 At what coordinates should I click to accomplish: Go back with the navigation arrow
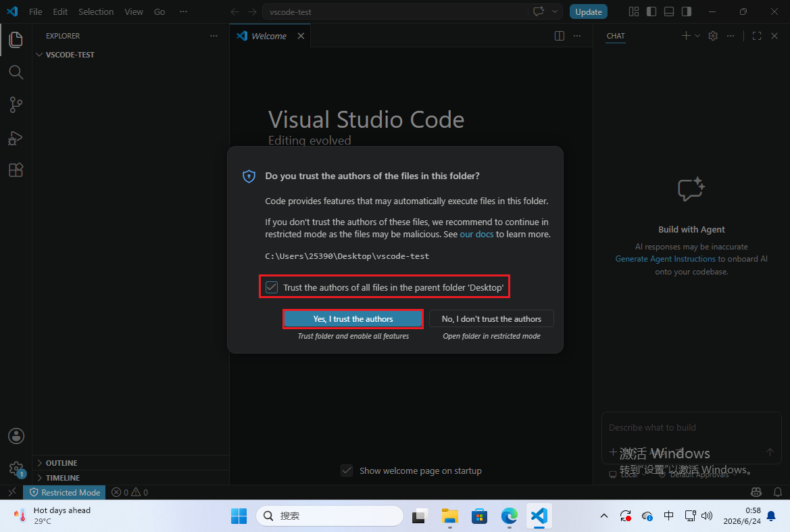[x=234, y=11]
